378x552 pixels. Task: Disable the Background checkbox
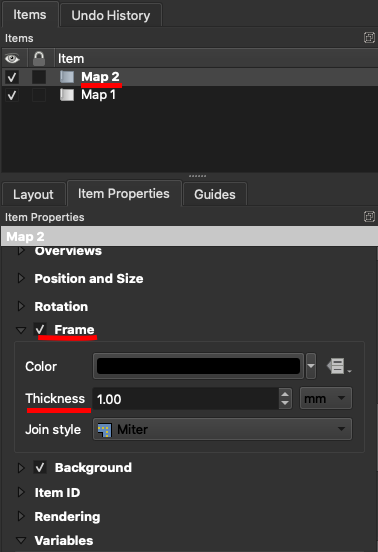coord(40,468)
